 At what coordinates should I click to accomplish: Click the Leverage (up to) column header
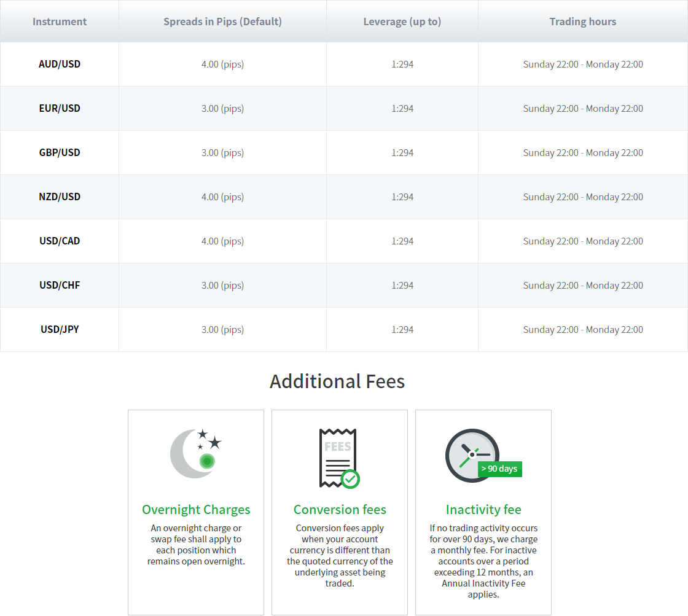coord(402,21)
